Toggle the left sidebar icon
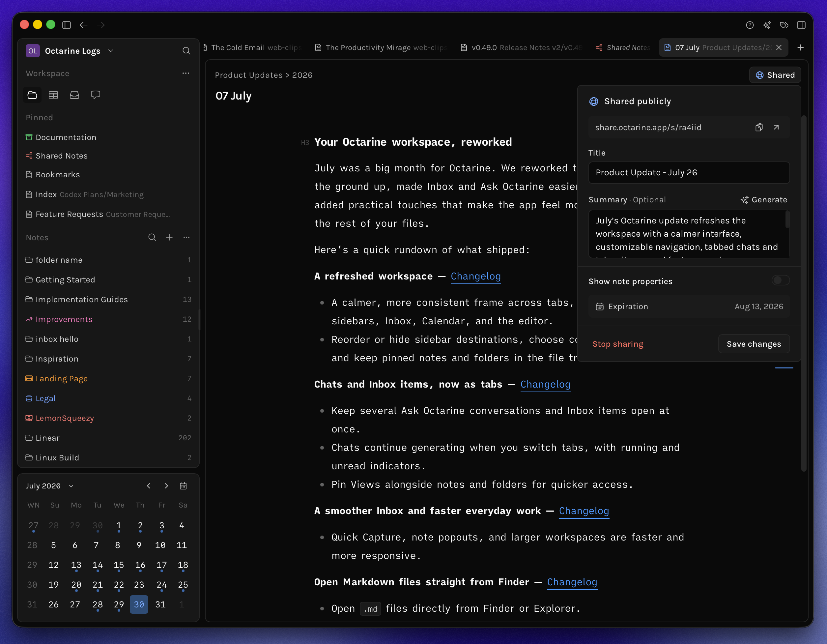This screenshot has height=644, width=827. click(67, 25)
